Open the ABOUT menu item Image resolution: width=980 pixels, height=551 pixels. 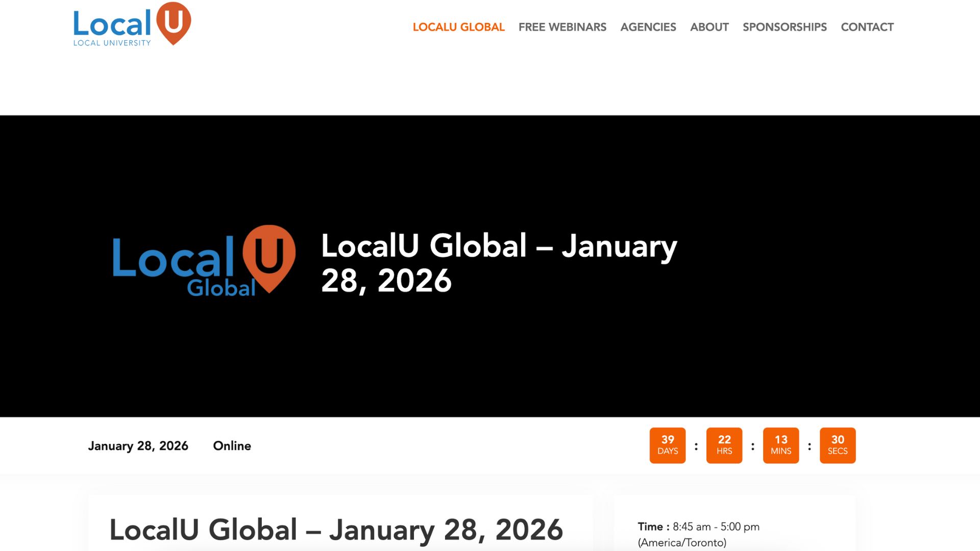[x=709, y=27]
